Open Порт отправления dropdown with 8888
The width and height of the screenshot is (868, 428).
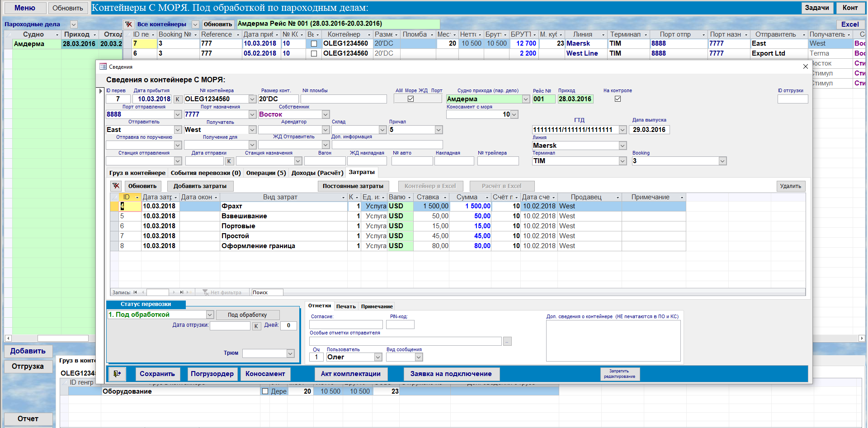[178, 114]
